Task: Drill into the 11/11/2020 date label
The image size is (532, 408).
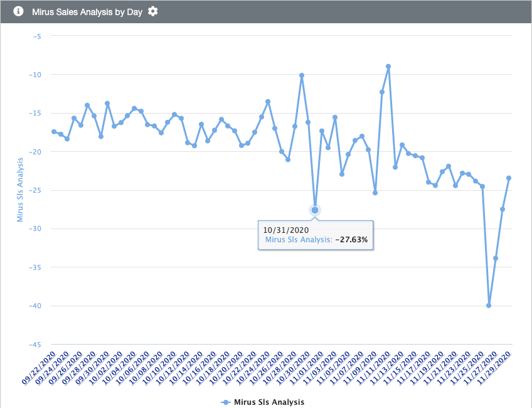Action: 373,368
